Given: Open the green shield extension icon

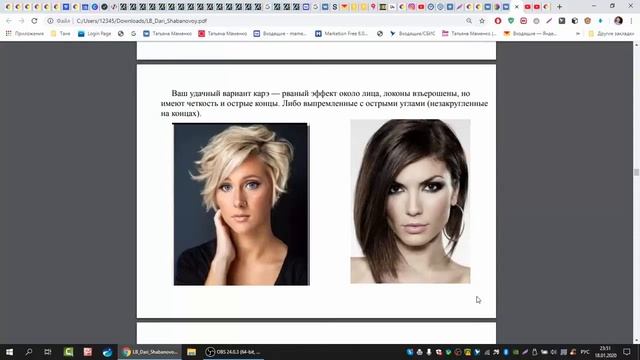Looking at the screenshot, I should click(511, 21).
